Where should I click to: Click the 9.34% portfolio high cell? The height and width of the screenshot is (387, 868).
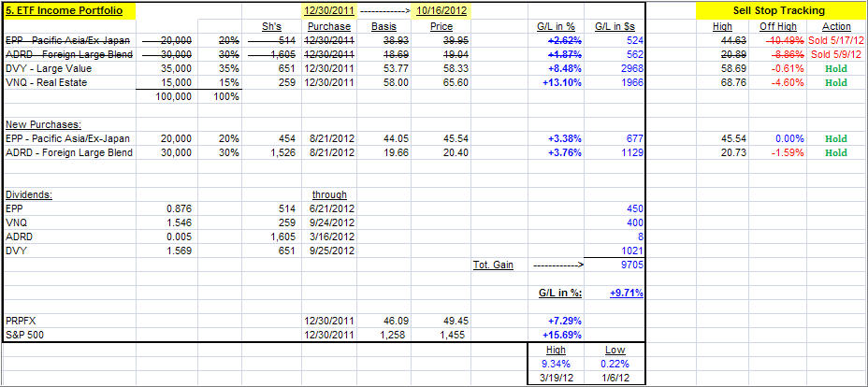pos(556,365)
